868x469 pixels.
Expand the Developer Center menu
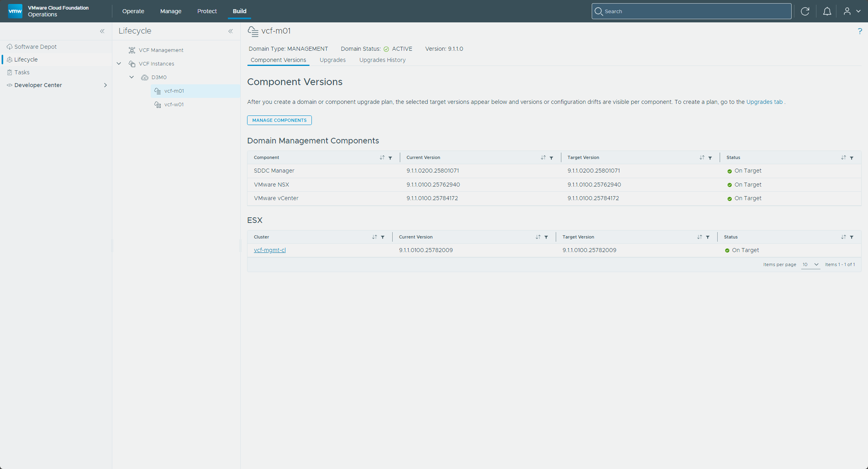106,85
